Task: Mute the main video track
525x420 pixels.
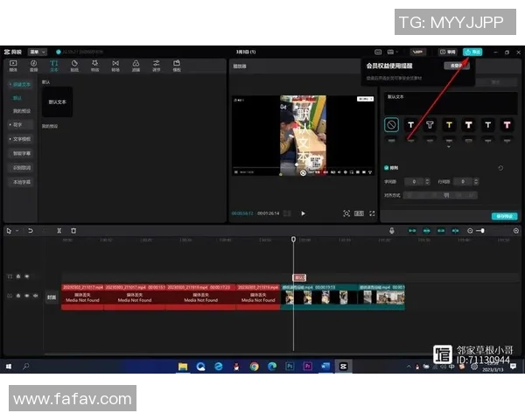Action: click(x=35, y=296)
